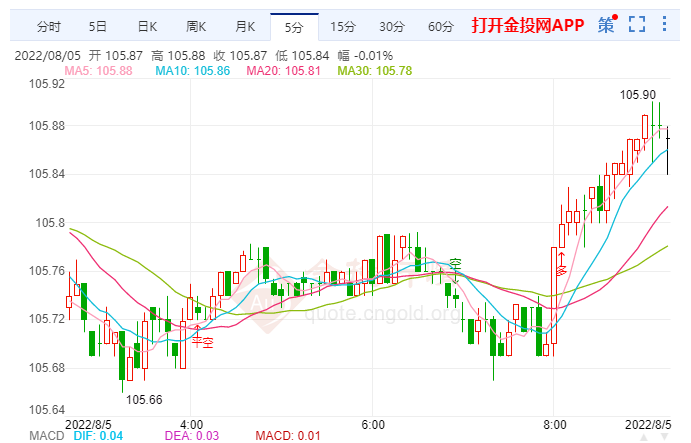Open the three-dot more options menu

click(665, 24)
